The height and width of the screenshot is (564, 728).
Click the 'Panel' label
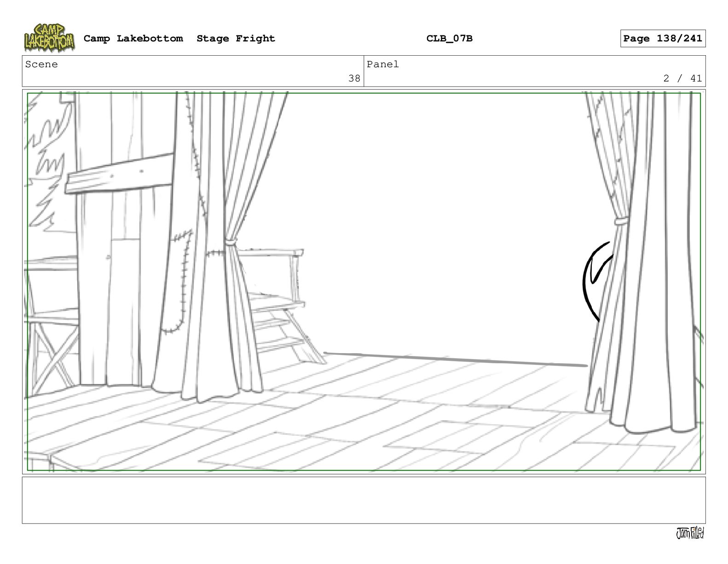click(x=382, y=64)
